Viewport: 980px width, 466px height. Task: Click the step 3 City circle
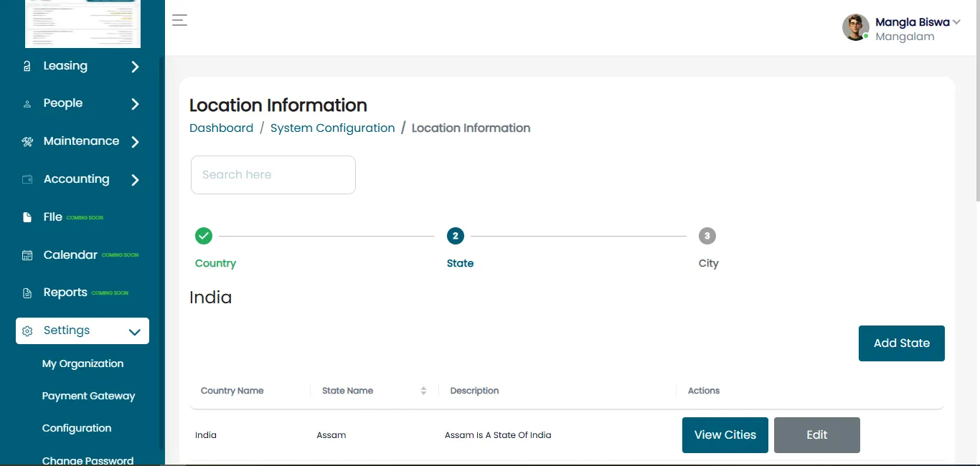[x=707, y=236]
